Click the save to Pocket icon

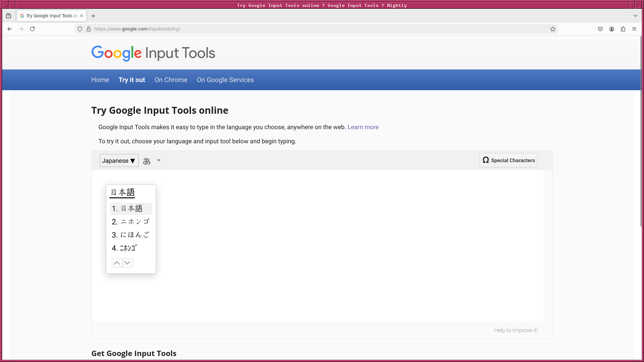point(600,29)
